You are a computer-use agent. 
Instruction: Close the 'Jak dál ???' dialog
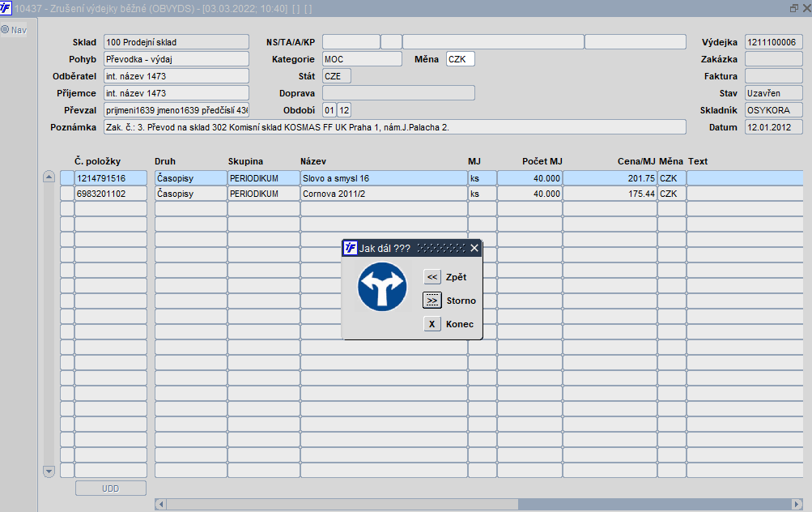474,248
